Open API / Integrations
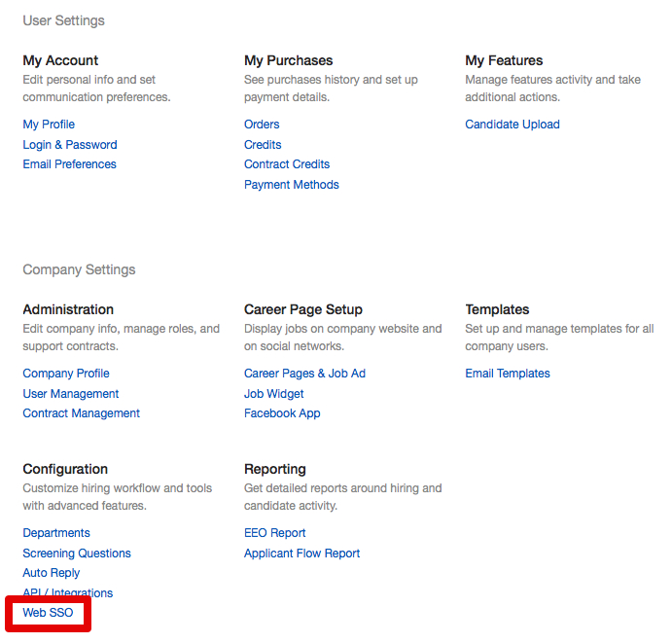The image size is (672, 643). pos(68,592)
